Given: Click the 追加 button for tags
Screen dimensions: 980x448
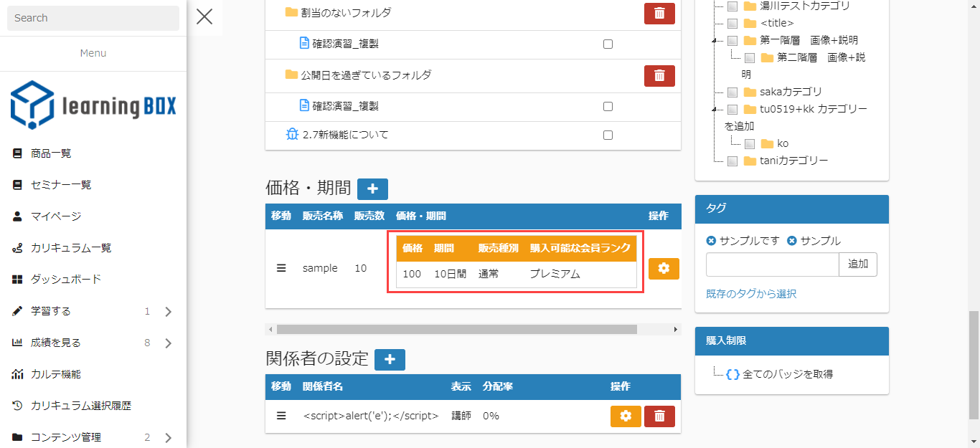Looking at the screenshot, I should pyautogui.click(x=857, y=264).
